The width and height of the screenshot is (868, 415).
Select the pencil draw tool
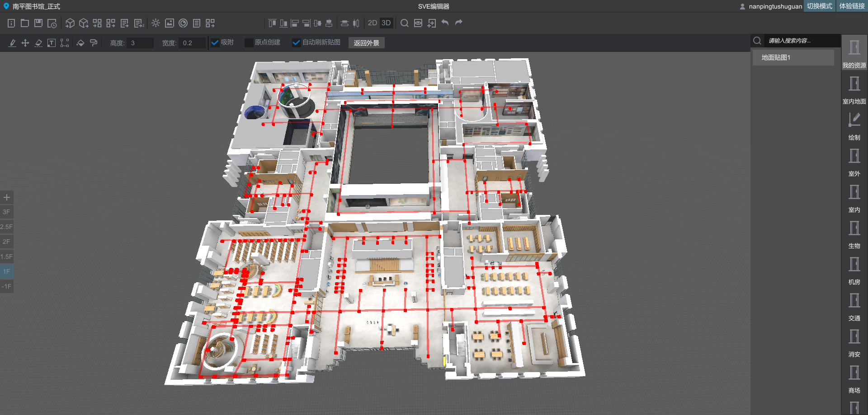12,43
